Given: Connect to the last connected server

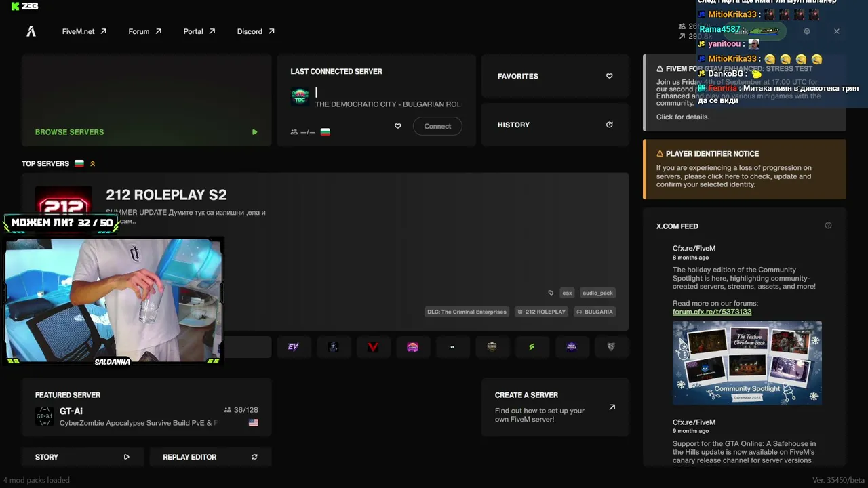Looking at the screenshot, I should (437, 126).
